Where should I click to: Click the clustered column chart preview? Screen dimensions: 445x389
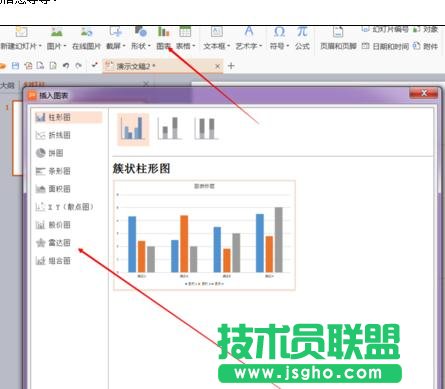(x=204, y=235)
